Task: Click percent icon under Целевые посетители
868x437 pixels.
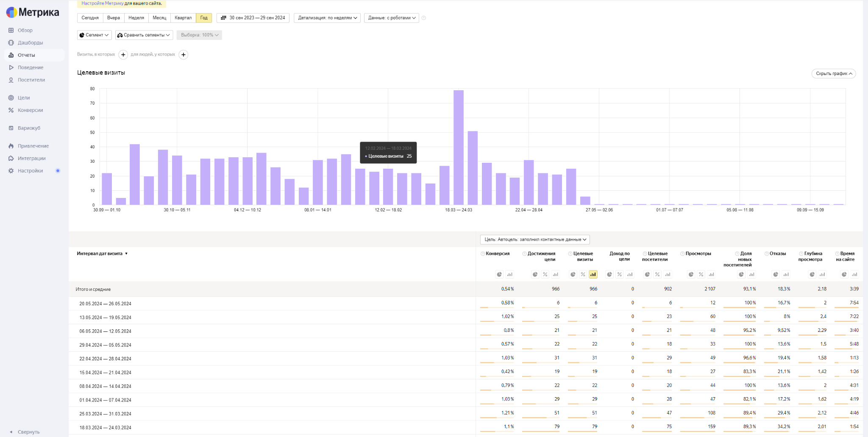Action: (x=657, y=275)
